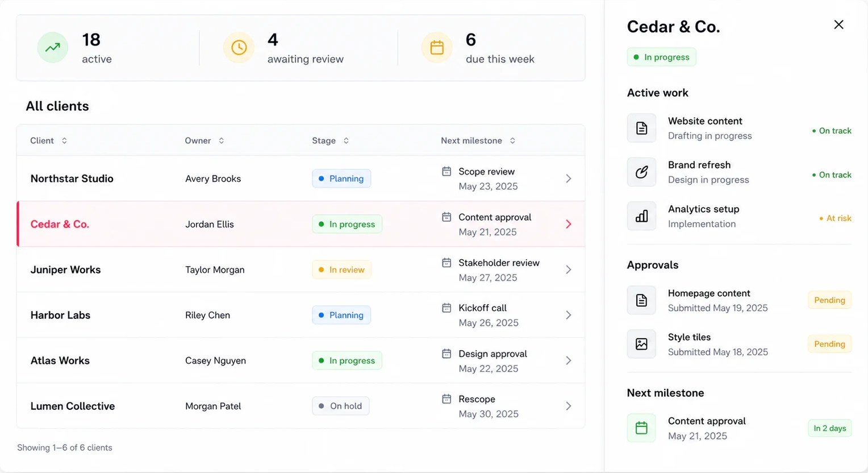
Task: Click the due this week calendar icon
Action: point(437,48)
